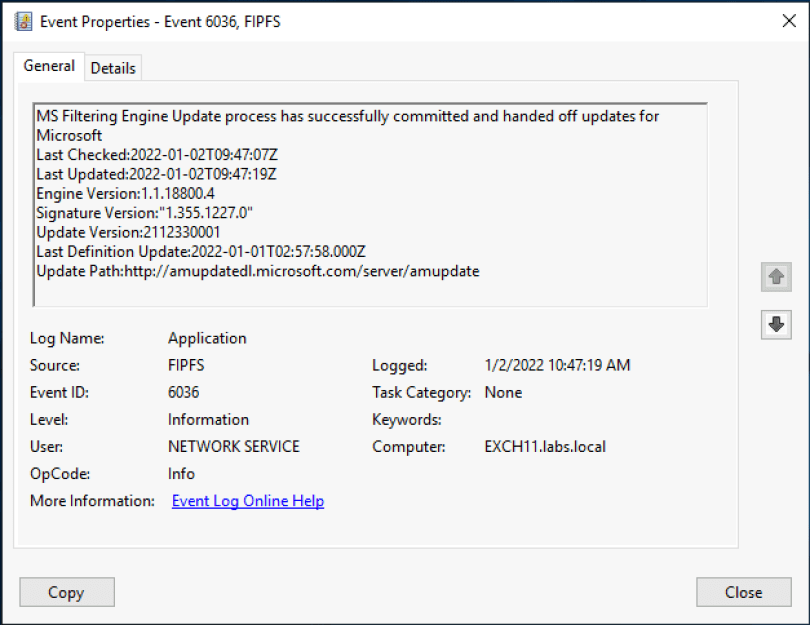This screenshot has width=810, height=625.
Task: Click the Event ID value 6036
Action: 183,393
